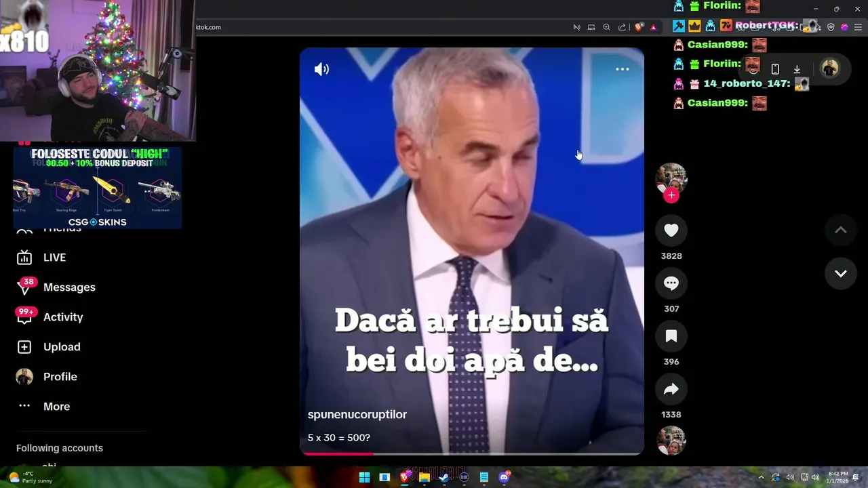Click the CSGO-Skins promo banner
The height and width of the screenshot is (488, 868).
coord(97,188)
